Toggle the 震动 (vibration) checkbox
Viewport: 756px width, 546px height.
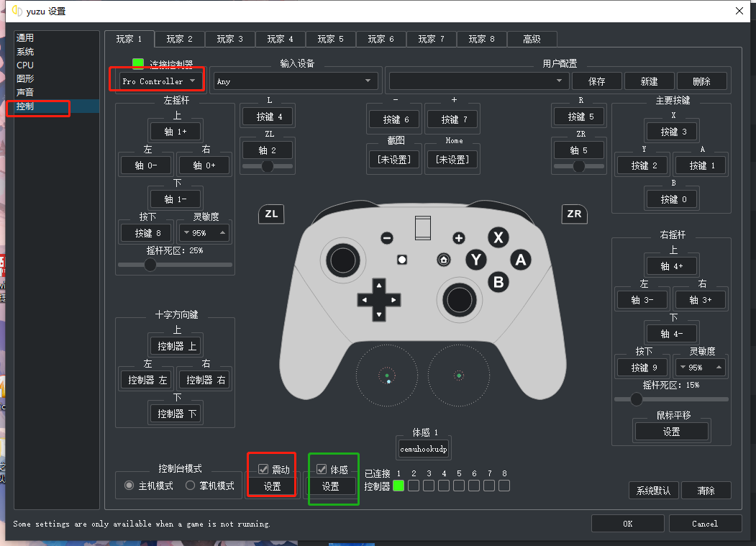pos(263,468)
